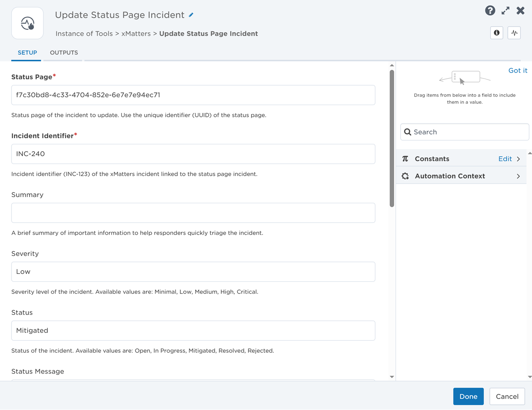Viewport: 532px width, 410px height.
Task: Click the Constants pi icon
Action: pos(405,159)
